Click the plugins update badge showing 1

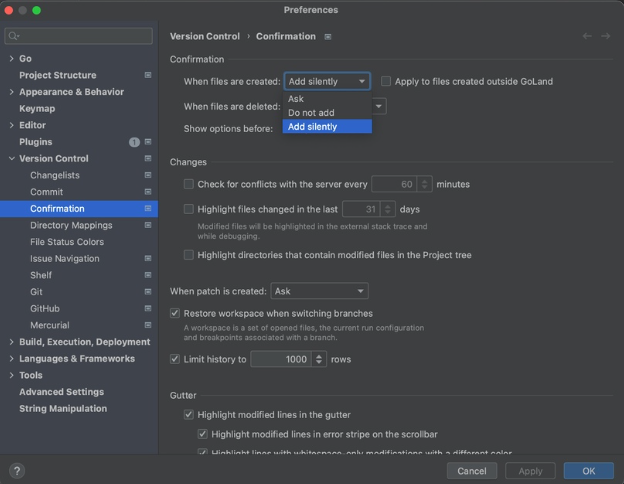[x=134, y=142]
